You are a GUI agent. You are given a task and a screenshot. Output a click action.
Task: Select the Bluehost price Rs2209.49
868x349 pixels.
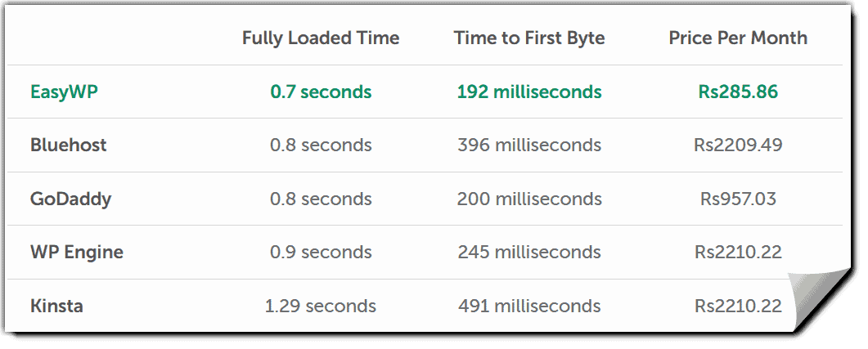pos(738,145)
